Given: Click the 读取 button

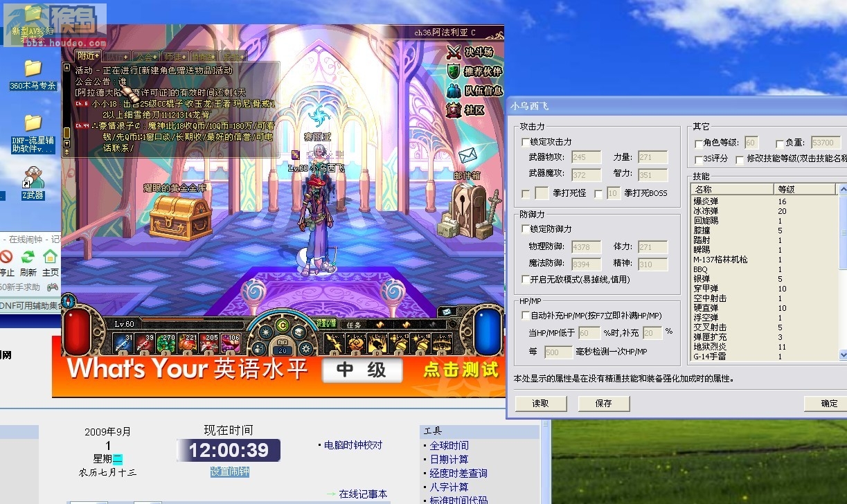Looking at the screenshot, I should [x=541, y=404].
